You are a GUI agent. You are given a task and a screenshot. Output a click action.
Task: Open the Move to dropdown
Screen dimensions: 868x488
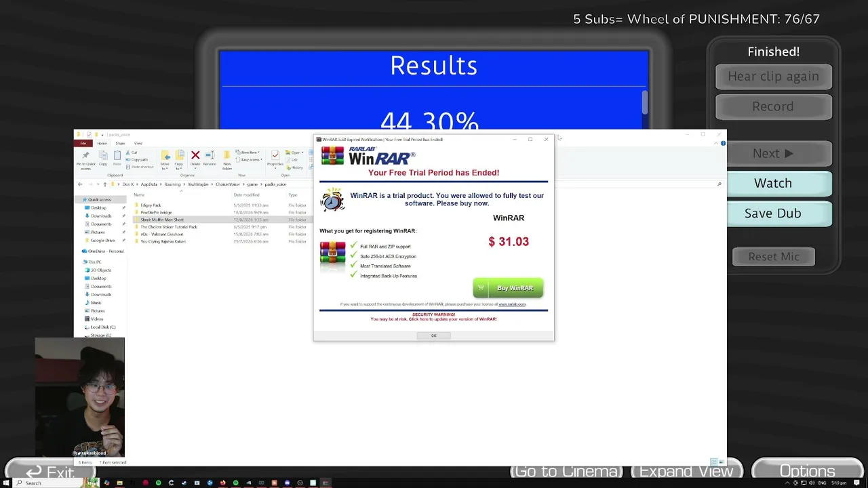click(x=165, y=160)
